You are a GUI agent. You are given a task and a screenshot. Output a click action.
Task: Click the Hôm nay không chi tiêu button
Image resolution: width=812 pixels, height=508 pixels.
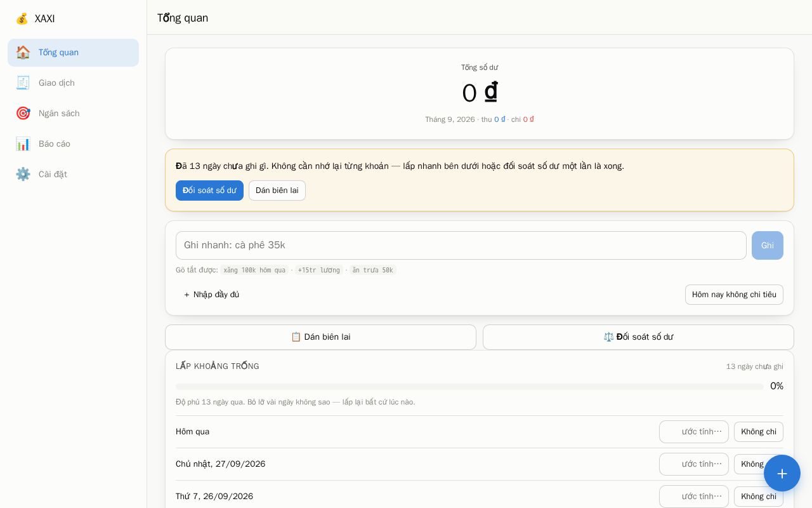point(734,295)
